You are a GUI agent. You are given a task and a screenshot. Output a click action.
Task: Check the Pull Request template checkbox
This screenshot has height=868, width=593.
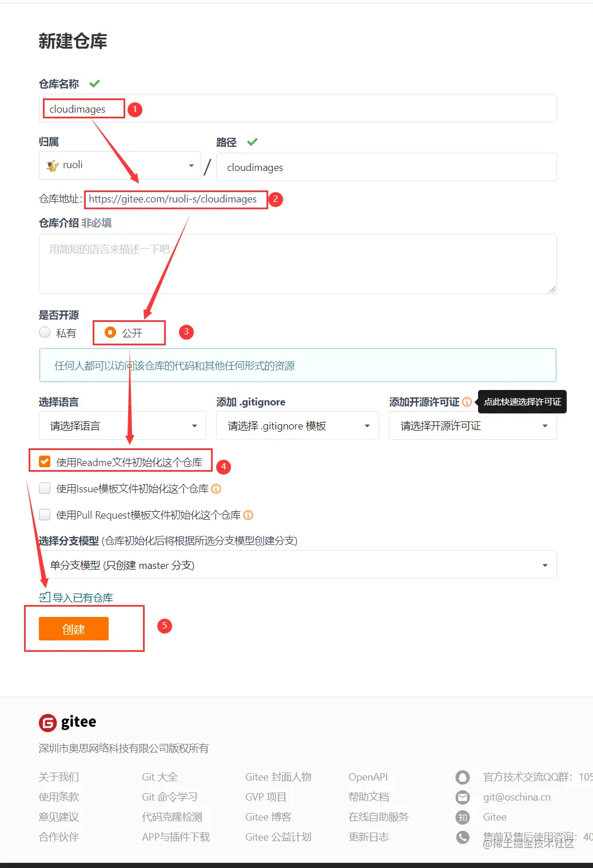pos(45,515)
